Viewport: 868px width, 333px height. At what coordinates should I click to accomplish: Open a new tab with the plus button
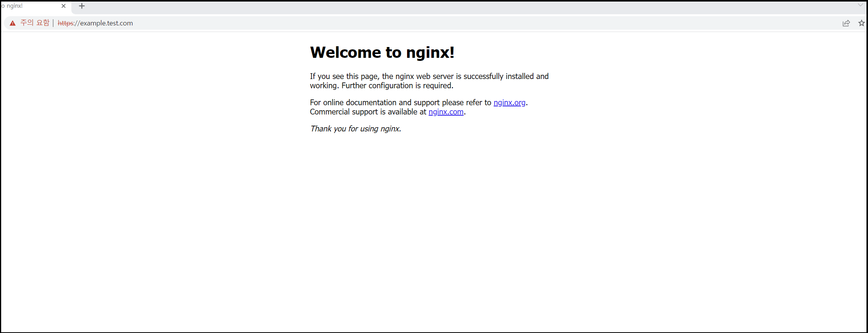click(82, 6)
